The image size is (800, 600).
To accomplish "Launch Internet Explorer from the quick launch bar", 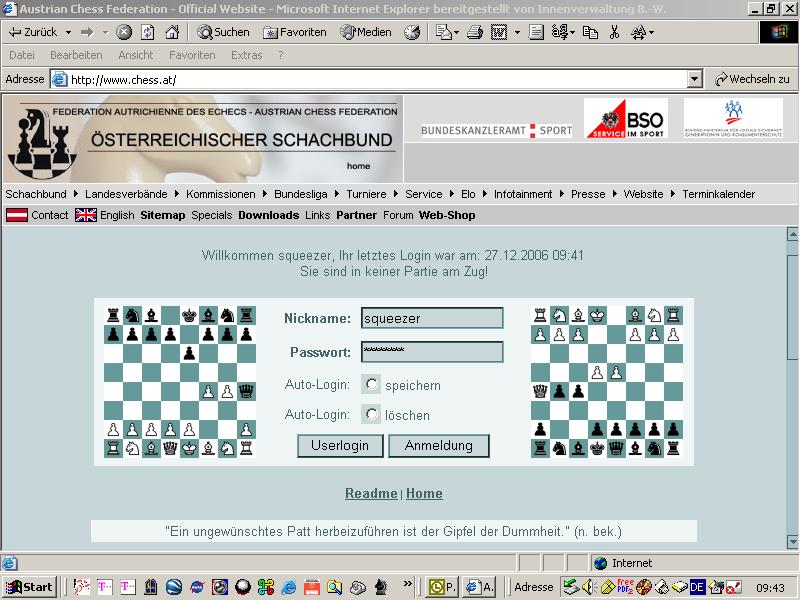I will (288, 588).
